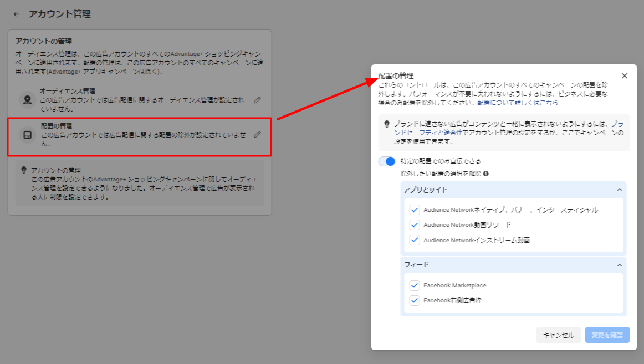Toggle the 特定の配置でのみ宣伝できる switch
The image size is (644, 364).
pos(387,161)
